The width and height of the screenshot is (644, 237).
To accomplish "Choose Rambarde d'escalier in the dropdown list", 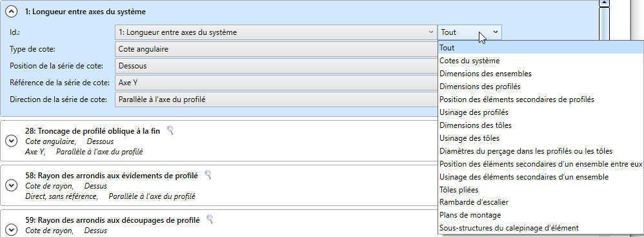I will pyautogui.click(x=474, y=202).
